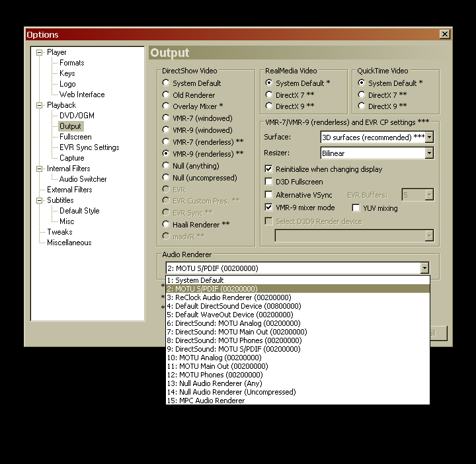Select Audio Switcher in tree

(x=83, y=179)
